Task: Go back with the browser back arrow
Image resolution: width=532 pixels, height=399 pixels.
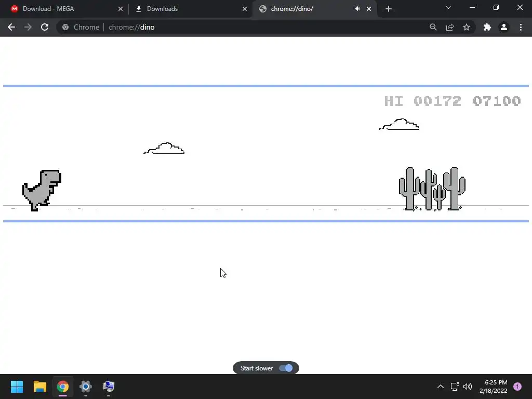Action: point(11,27)
